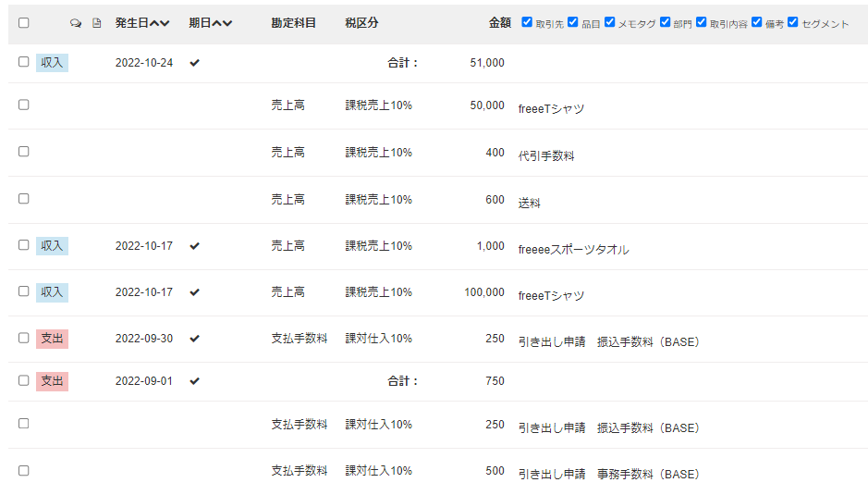Uncheck the 部門 column checkbox
Image resolution: width=868 pixels, height=495 pixels.
tap(665, 21)
